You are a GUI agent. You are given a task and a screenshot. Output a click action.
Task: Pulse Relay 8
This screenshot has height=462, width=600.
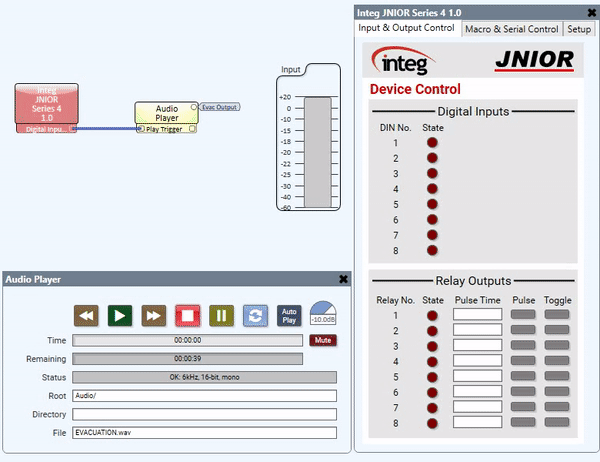(523, 422)
